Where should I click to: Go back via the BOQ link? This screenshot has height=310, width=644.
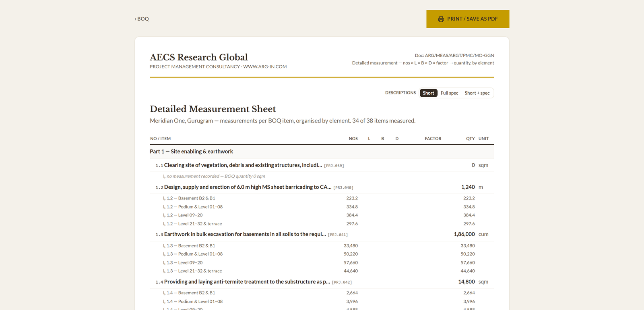coord(142,19)
